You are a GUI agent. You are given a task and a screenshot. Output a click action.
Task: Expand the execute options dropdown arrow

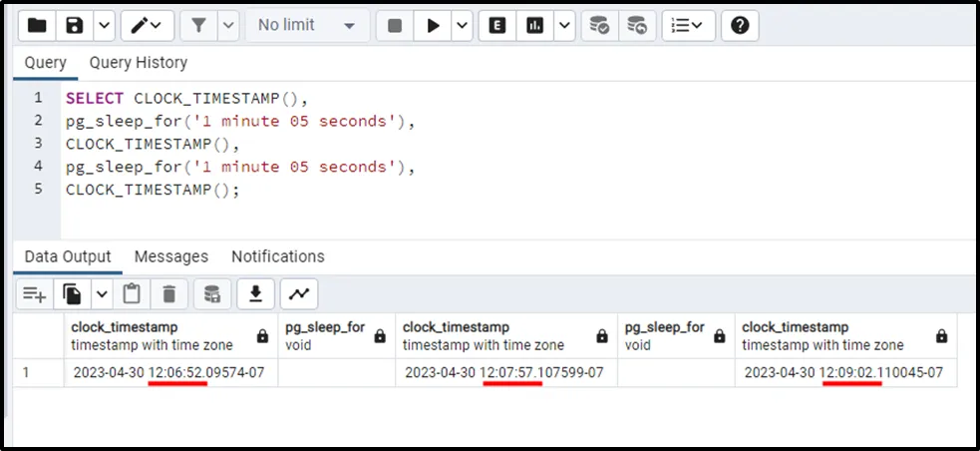tap(462, 26)
